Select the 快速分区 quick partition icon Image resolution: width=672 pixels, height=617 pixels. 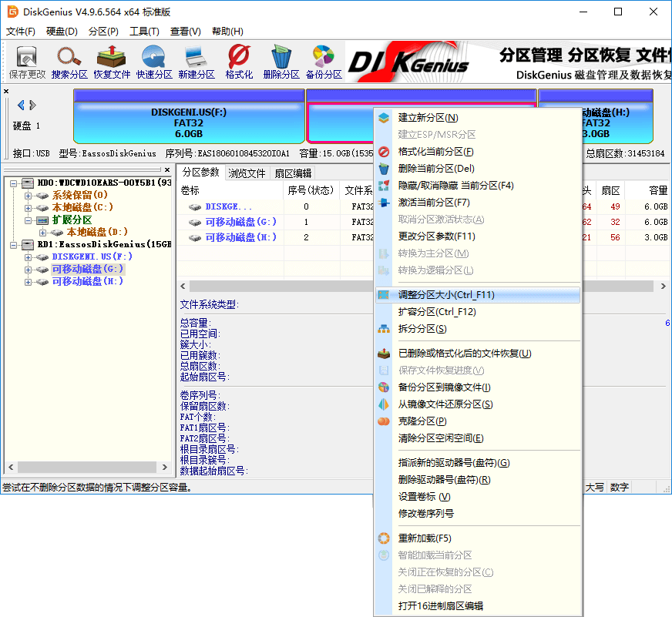154,62
